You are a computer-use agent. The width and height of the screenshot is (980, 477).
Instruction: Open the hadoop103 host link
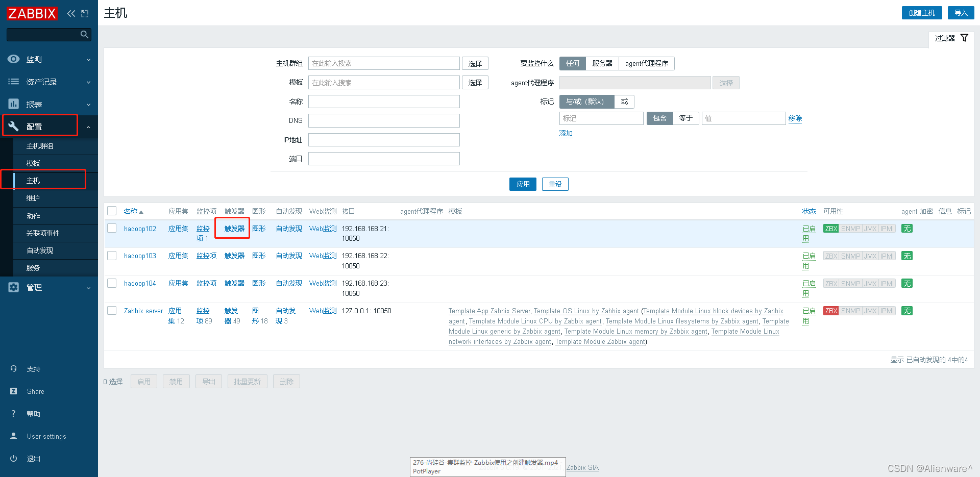pos(140,256)
